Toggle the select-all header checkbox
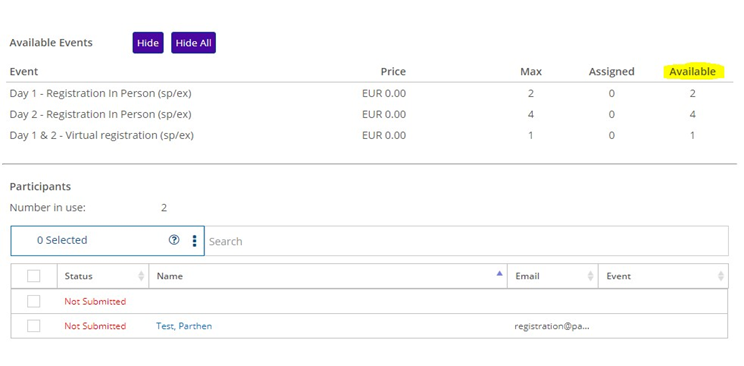The height and width of the screenshot is (366, 744). point(34,276)
